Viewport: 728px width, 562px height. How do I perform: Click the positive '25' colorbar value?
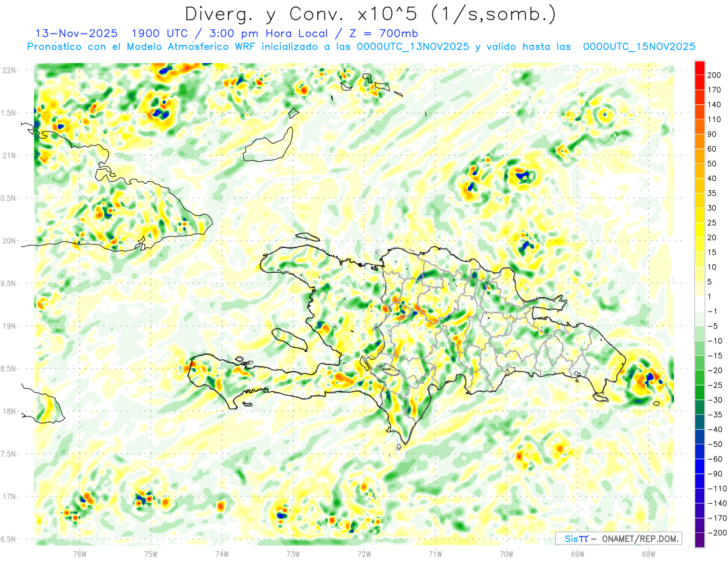click(x=712, y=223)
